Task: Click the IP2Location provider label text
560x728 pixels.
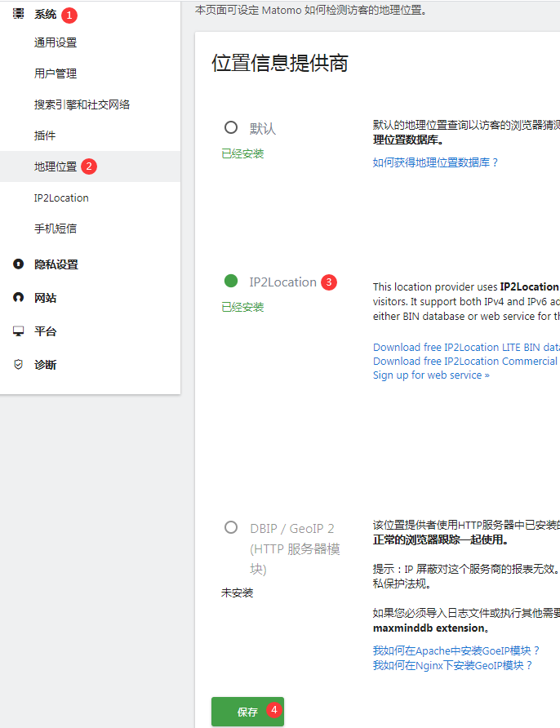Action: pos(282,282)
